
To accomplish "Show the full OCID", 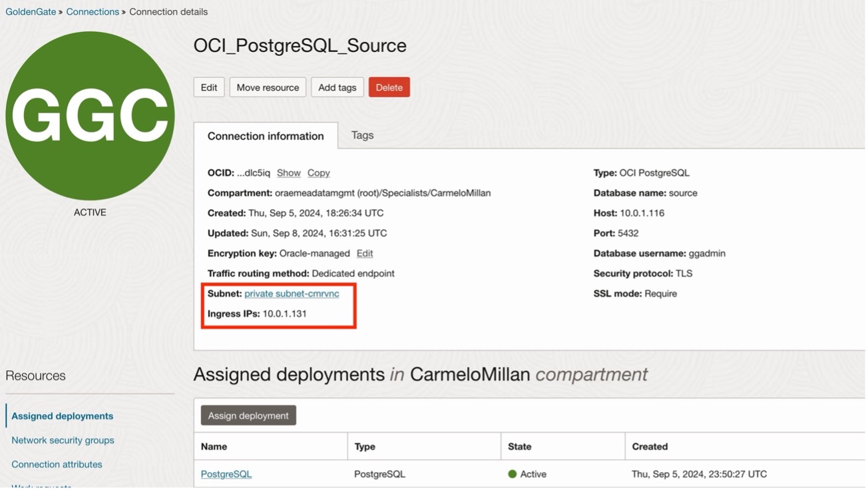I will click(289, 173).
